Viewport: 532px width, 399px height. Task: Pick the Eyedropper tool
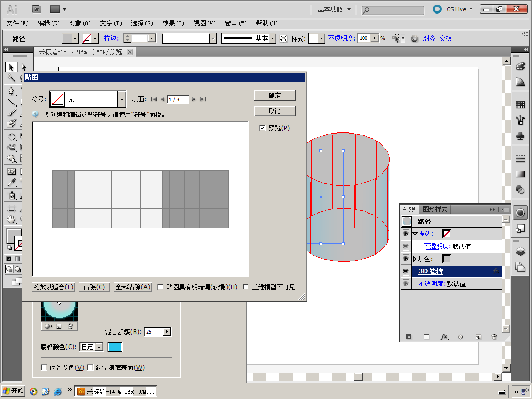pyautogui.click(x=11, y=182)
